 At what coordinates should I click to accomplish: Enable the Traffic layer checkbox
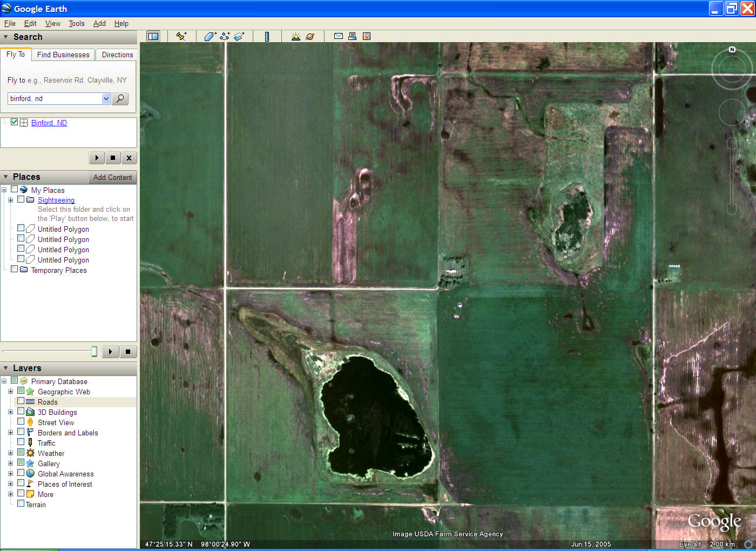(21, 442)
